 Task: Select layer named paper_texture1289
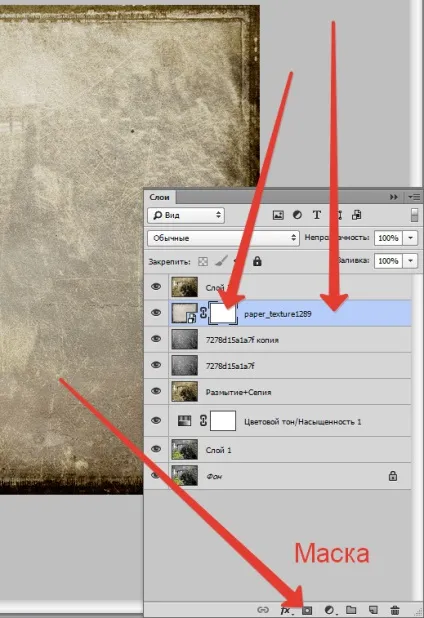pyautogui.click(x=278, y=314)
